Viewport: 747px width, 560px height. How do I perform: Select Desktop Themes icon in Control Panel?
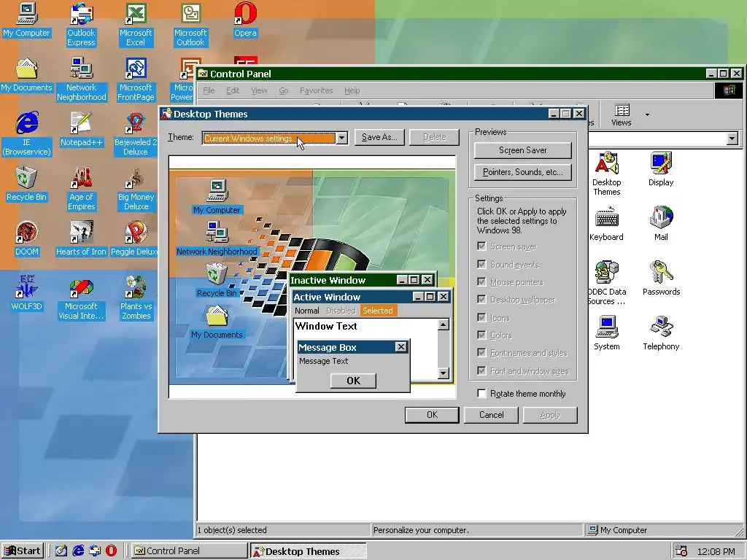[x=606, y=174]
